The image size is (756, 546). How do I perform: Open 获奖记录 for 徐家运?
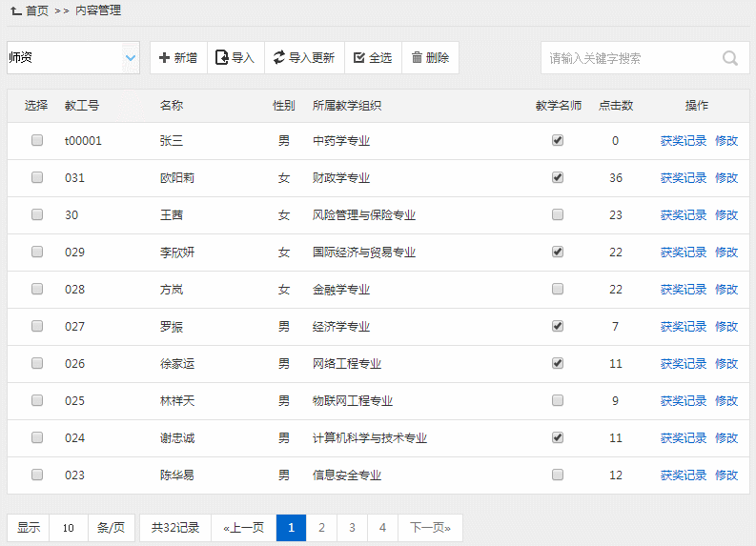coord(684,364)
